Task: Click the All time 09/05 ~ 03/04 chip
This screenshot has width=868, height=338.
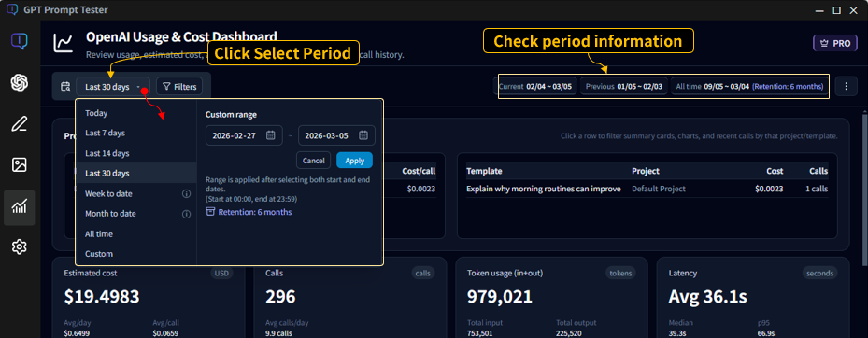Action: pyautogui.click(x=749, y=86)
